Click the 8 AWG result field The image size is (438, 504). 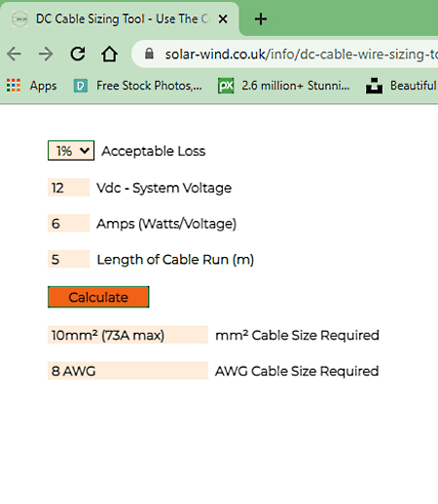coord(128,371)
